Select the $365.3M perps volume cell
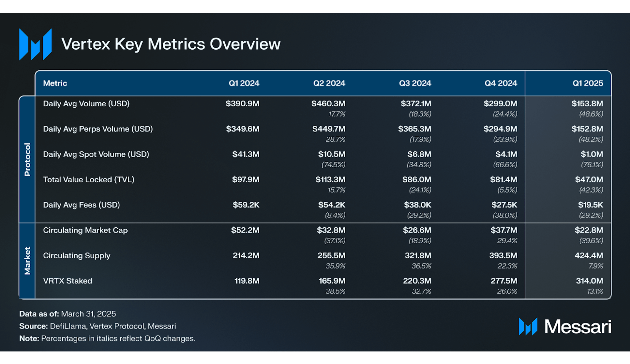Screen dimensions: 630x364 click(x=415, y=129)
